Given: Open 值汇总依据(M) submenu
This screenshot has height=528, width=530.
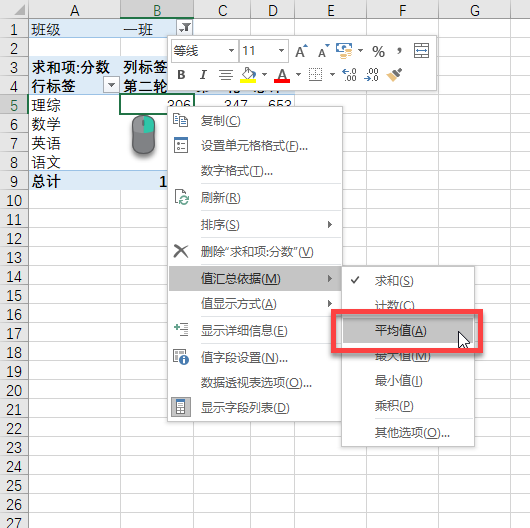Looking at the screenshot, I should point(255,279).
